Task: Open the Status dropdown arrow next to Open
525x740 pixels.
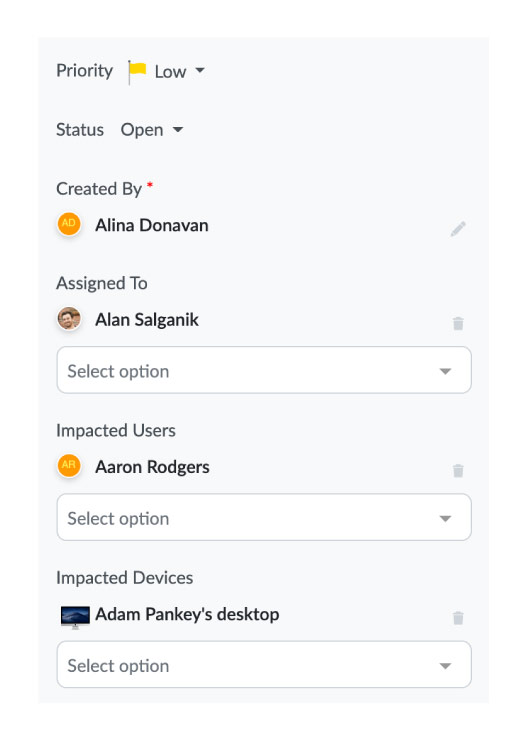Action: click(178, 129)
